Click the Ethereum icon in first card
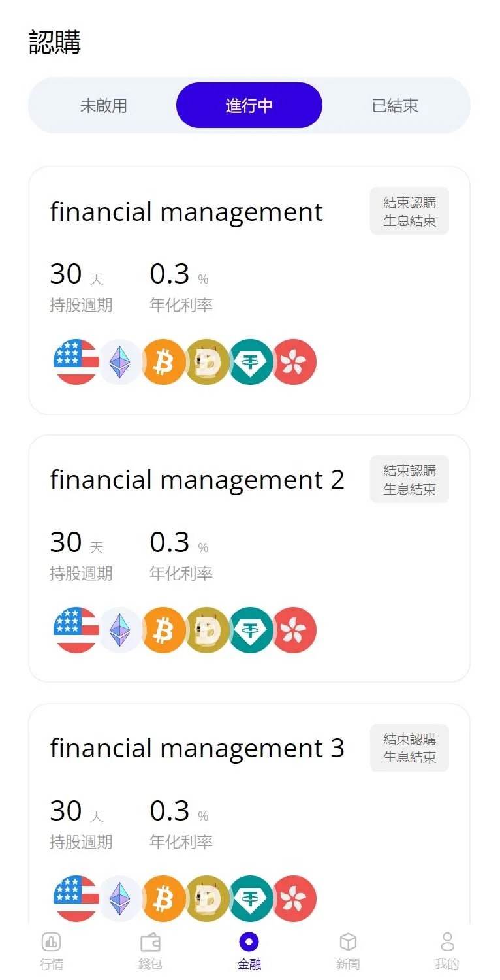The width and height of the screenshot is (500, 980). [x=119, y=362]
